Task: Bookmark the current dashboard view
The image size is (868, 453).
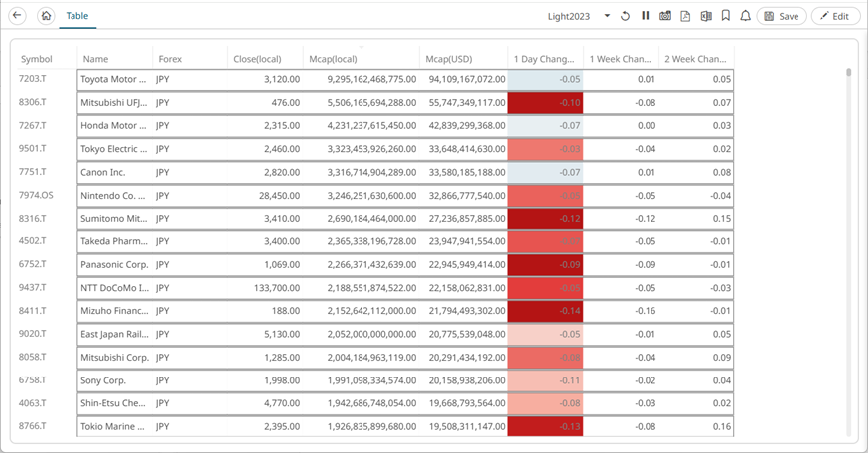Action: tap(726, 16)
